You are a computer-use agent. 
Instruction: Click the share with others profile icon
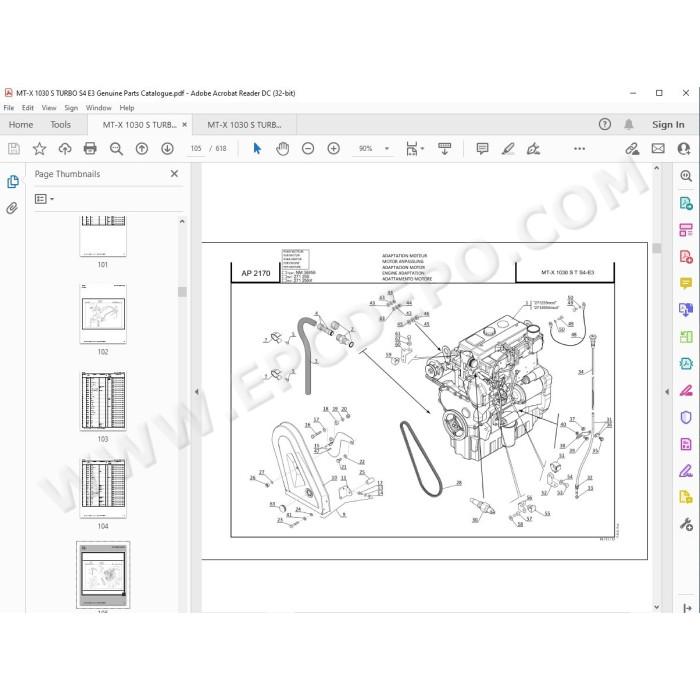[683, 149]
